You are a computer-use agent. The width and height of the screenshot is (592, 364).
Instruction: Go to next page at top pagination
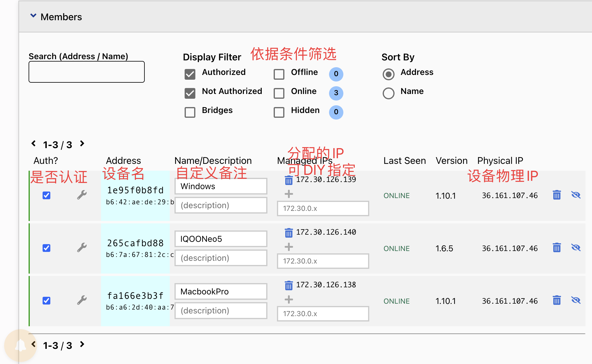click(x=82, y=144)
